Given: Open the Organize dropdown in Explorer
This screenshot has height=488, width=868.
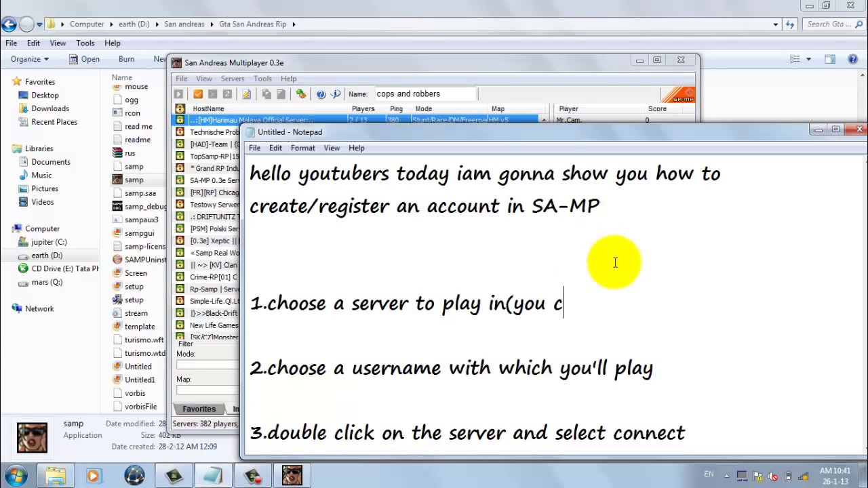Looking at the screenshot, I should (29, 59).
